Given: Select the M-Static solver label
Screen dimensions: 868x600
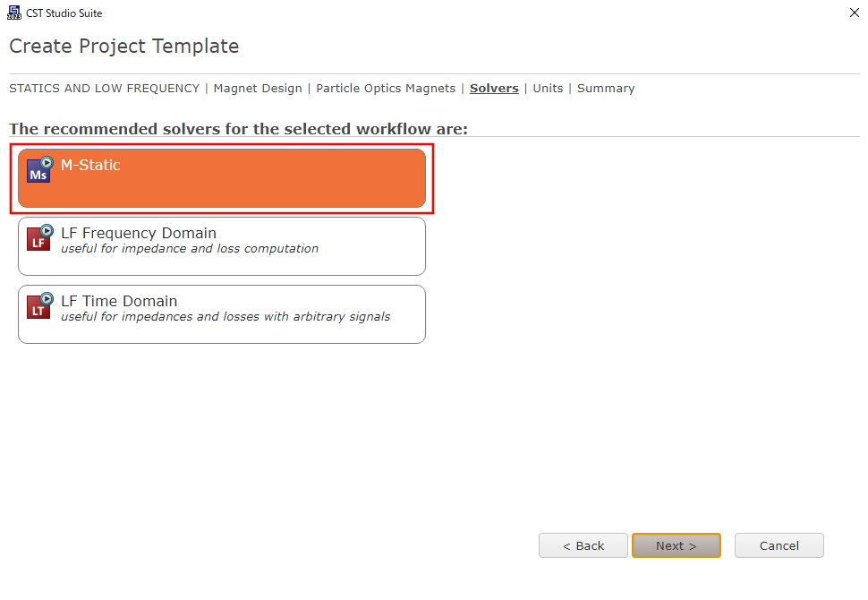Looking at the screenshot, I should tap(90, 165).
